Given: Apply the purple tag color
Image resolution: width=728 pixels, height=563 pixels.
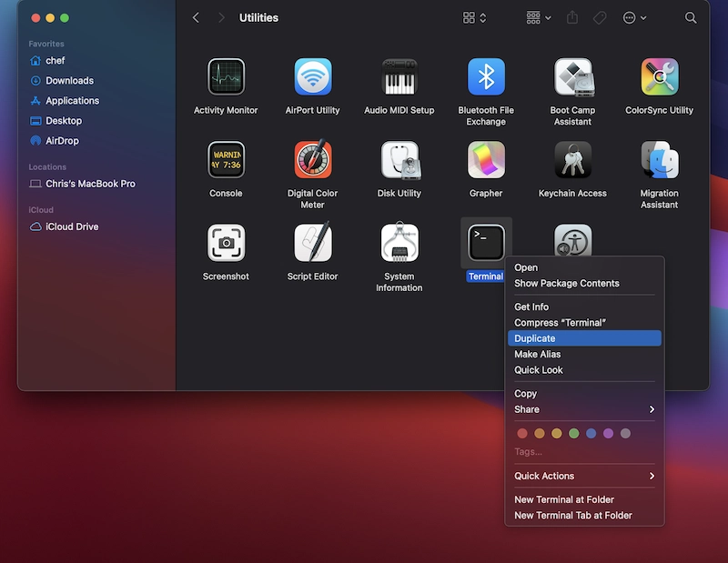Looking at the screenshot, I should (608, 434).
